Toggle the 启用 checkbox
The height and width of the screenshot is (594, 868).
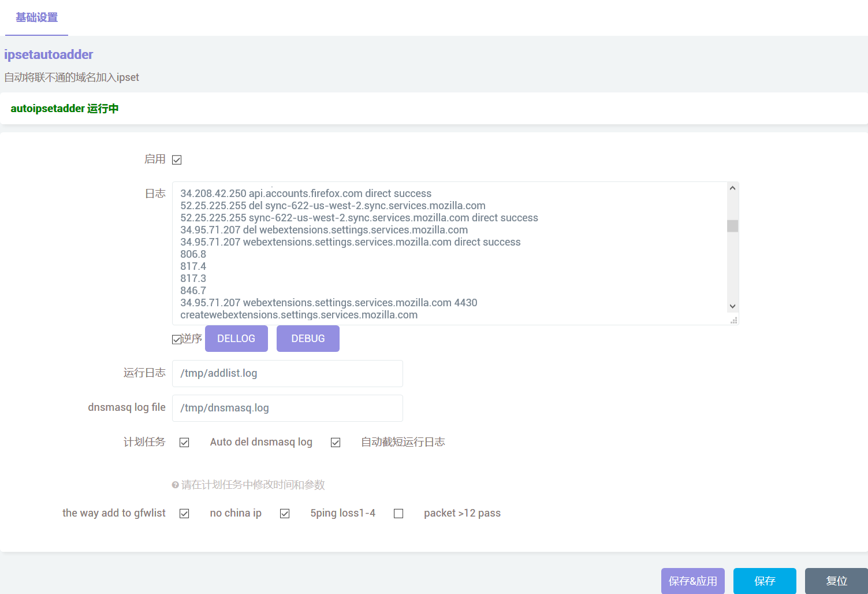[x=177, y=160]
